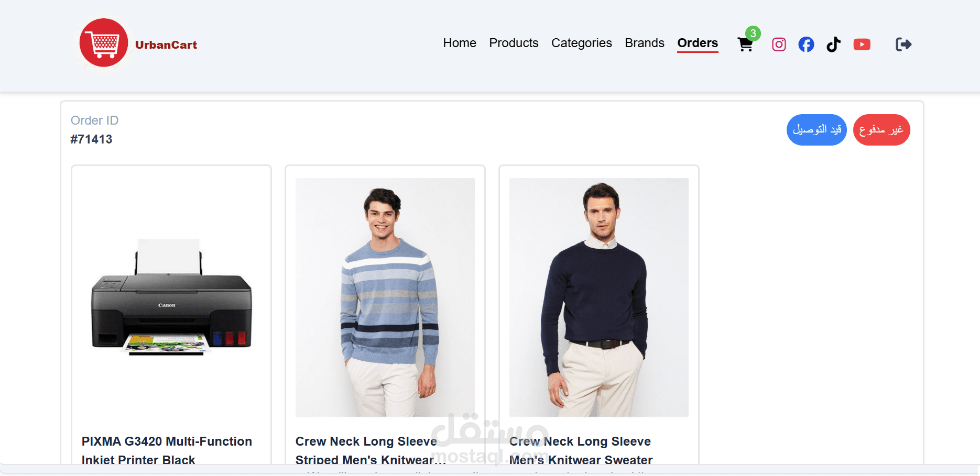Open the shopping cart icon
The image size is (980, 476).
745,45
